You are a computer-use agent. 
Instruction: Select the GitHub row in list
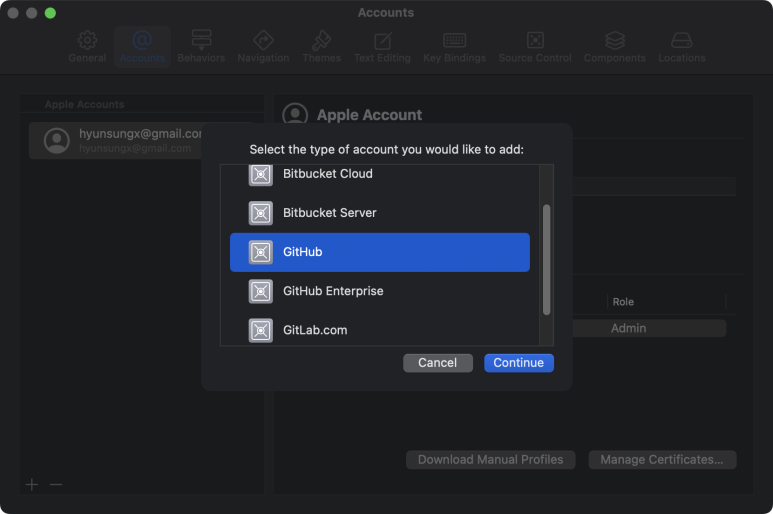click(x=380, y=252)
